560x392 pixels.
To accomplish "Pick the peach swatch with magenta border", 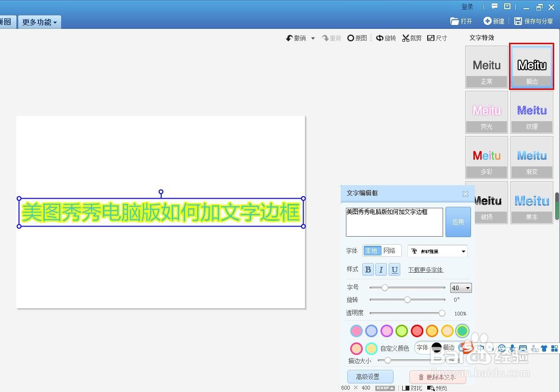I will [356, 348].
